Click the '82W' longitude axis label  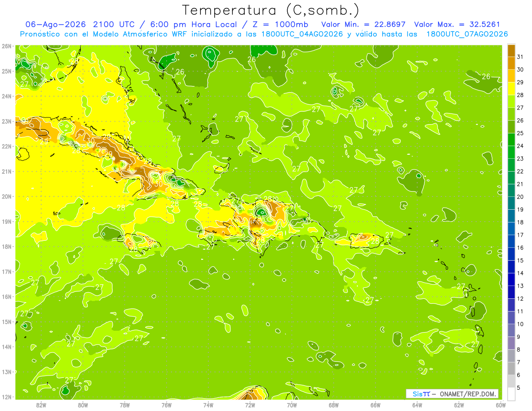[x=41, y=405]
